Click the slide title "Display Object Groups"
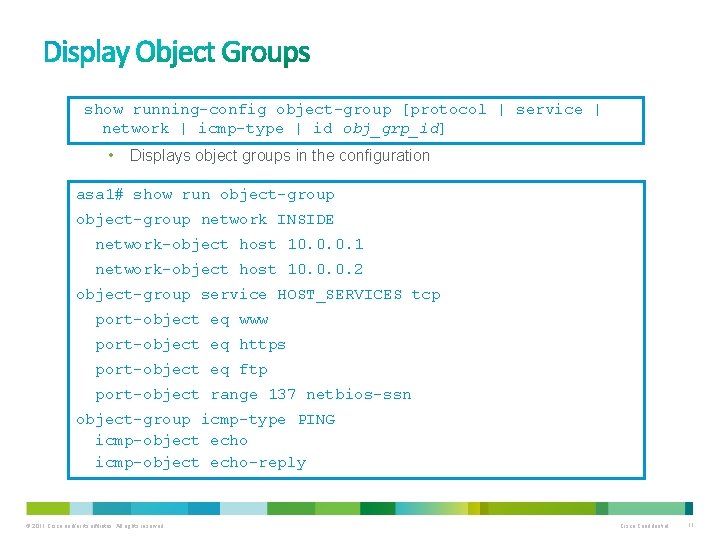 tap(177, 53)
